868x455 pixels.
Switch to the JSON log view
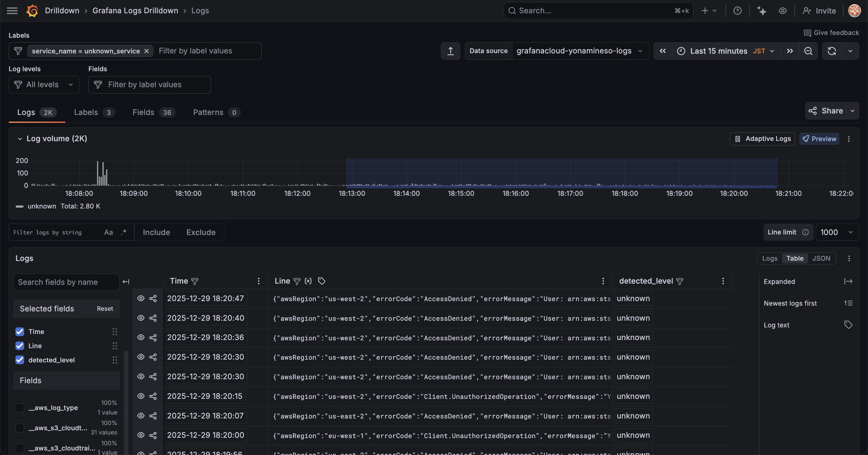pos(821,258)
